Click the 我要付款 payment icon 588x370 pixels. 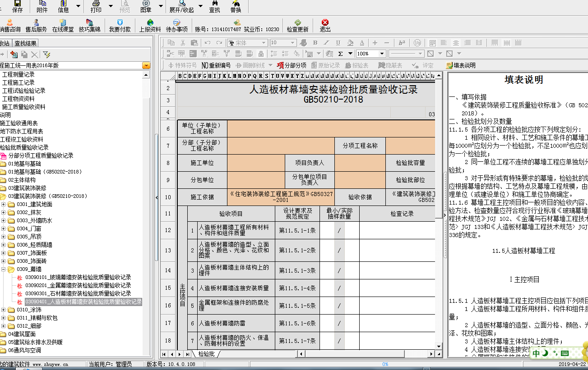click(120, 25)
